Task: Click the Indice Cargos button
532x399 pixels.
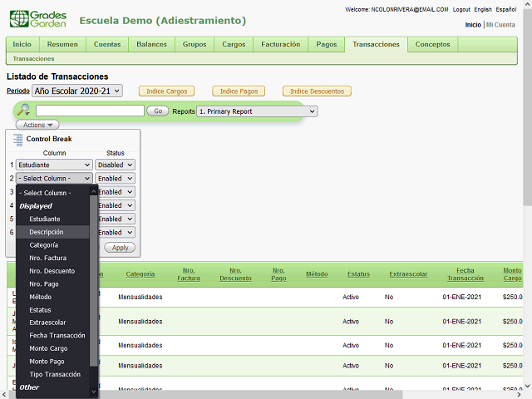Action: click(166, 91)
